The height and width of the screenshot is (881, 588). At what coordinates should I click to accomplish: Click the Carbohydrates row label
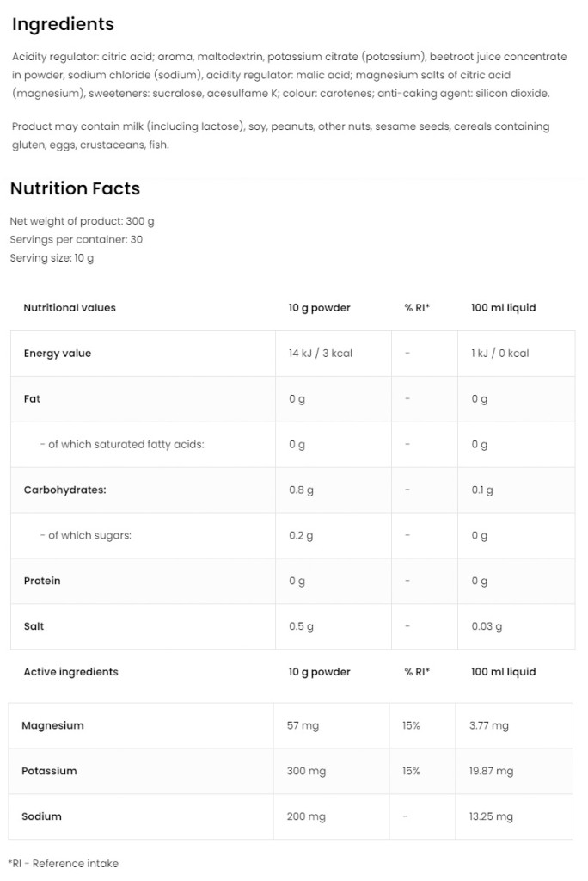[64, 490]
